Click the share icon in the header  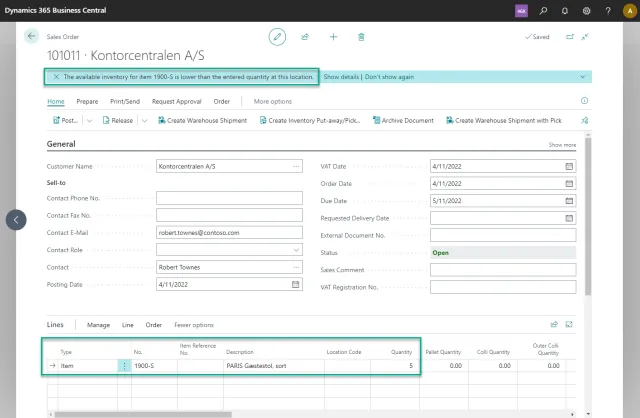pyautogui.click(x=305, y=37)
